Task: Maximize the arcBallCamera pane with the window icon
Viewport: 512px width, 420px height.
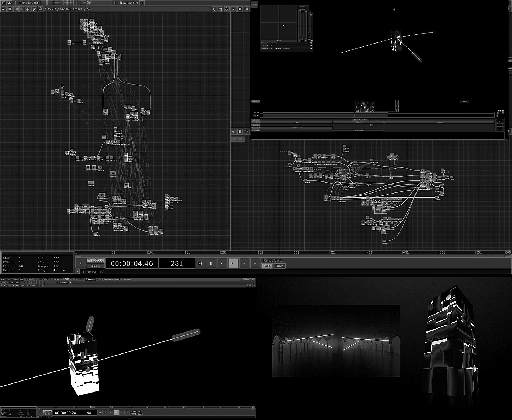Action: coord(221,9)
